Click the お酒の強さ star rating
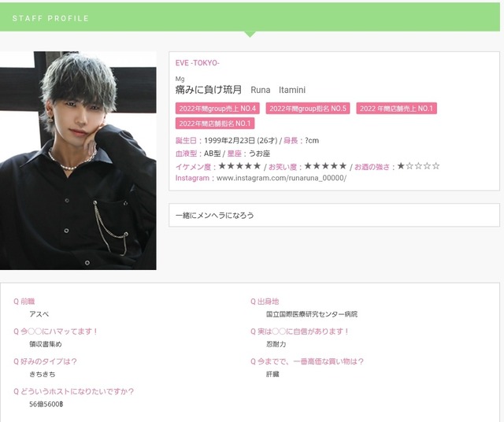 418,166
